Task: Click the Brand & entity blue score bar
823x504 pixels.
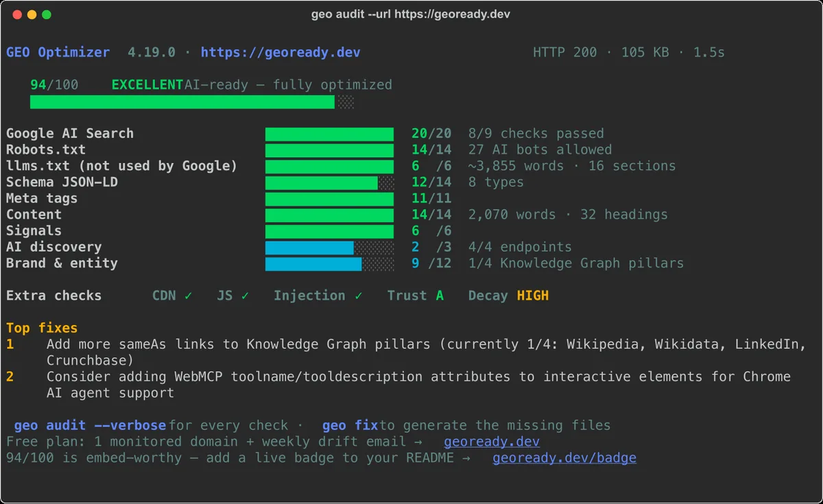Action: pyautogui.click(x=330, y=263)
